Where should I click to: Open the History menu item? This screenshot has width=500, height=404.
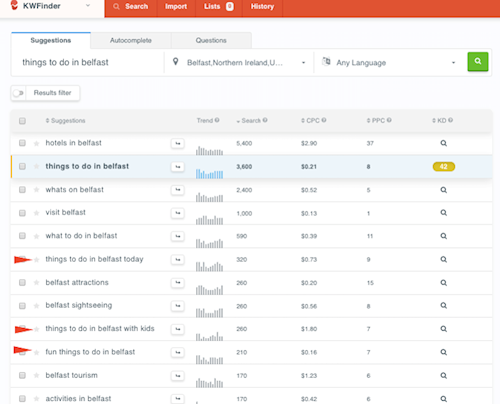[x=262, y=6]
